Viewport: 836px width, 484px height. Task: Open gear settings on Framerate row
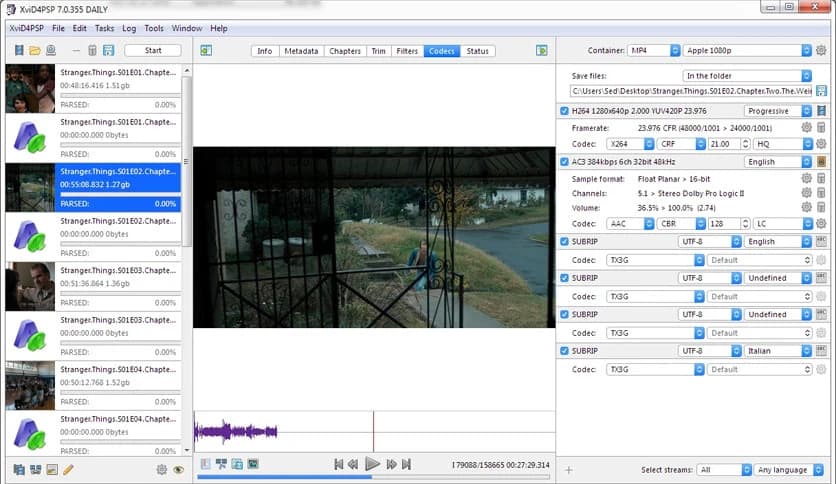(x=806, y=127)
